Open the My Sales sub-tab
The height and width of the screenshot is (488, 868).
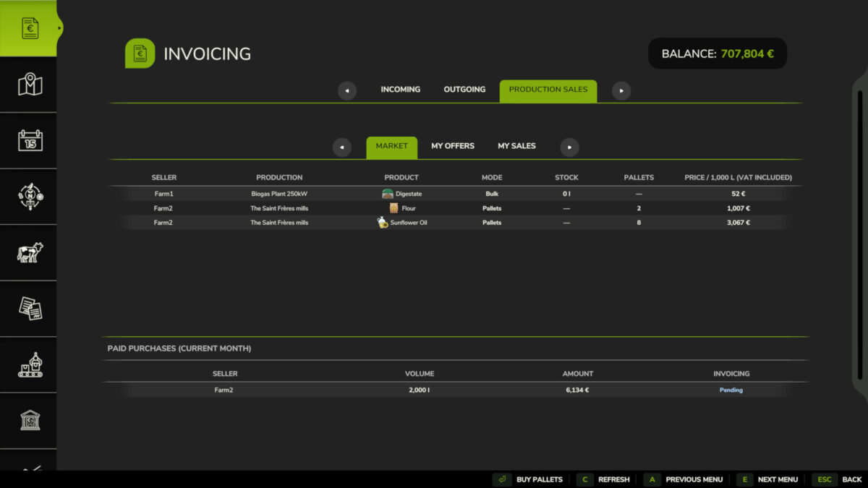pos(516,146)
